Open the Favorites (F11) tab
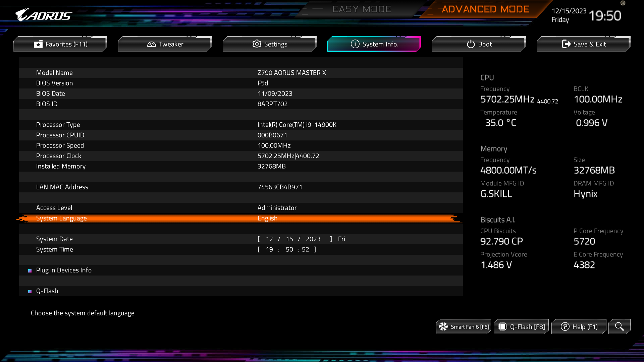This screenshot has width=644, height=362. click(60, 44)
